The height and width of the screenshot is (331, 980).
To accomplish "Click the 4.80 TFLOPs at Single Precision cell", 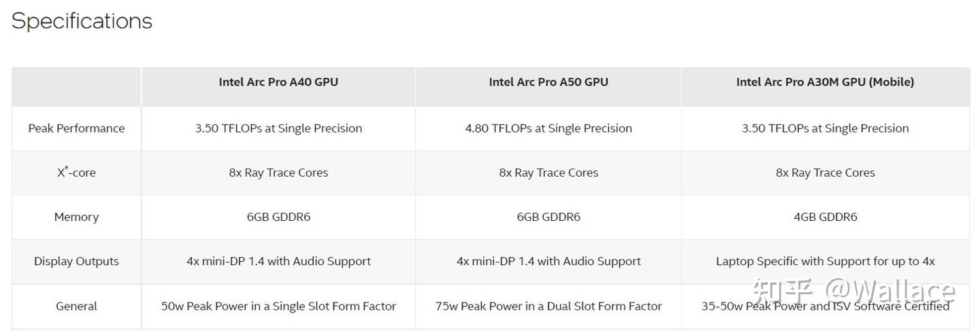I will pyautogui.click(x=549, y=128).
